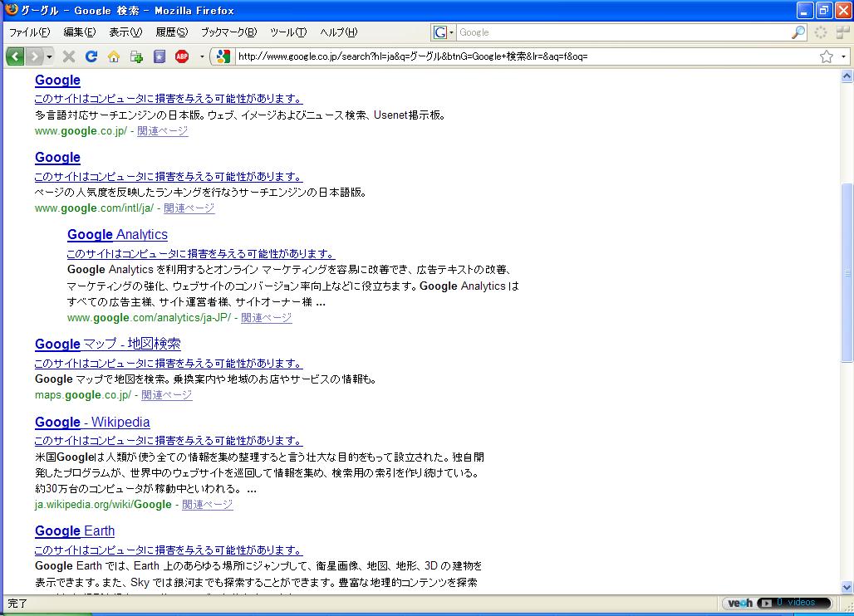Screen dimensions: 854x616
Task: Go back with the green Back arrow
Action: pyautogui.click(x=15, y=56)
